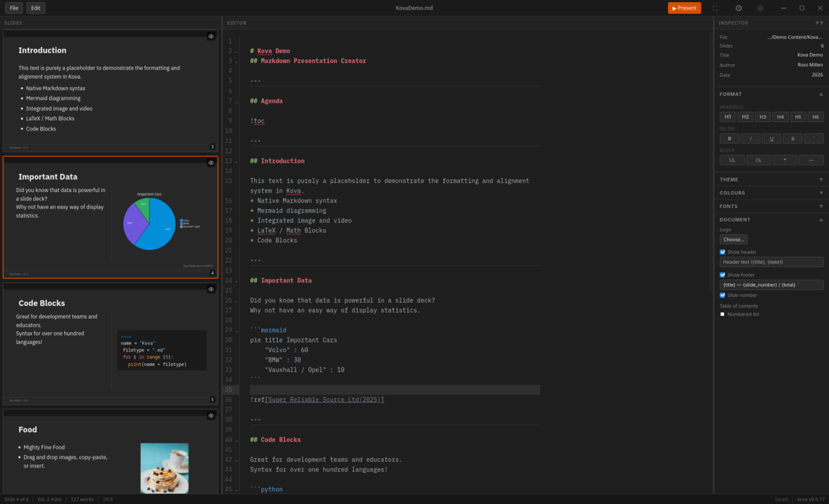Open settings with the gear icon
This screenshot has height=504, width=829.
point(761,8)
